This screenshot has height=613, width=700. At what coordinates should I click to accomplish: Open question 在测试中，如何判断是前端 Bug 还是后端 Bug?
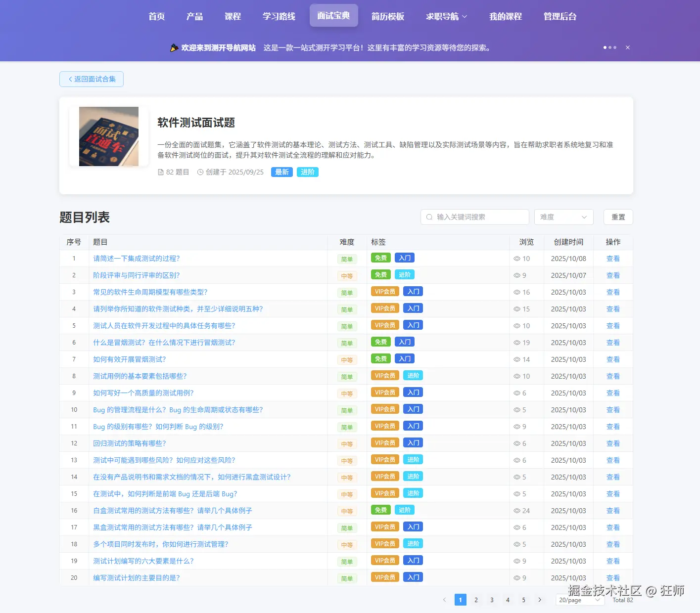[165, 494]
